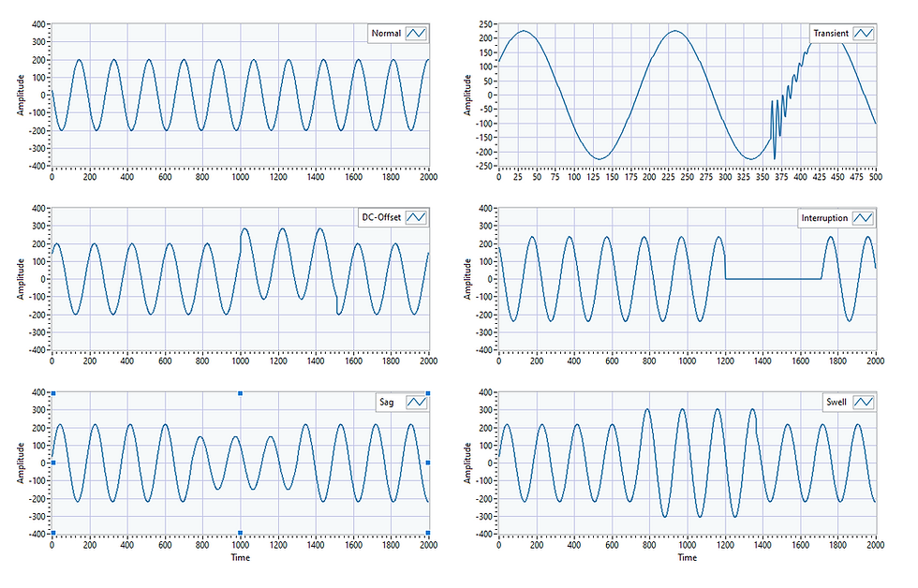
Task: Click the bottom-right selection handle of Sag graph
Action: [428, 533]
